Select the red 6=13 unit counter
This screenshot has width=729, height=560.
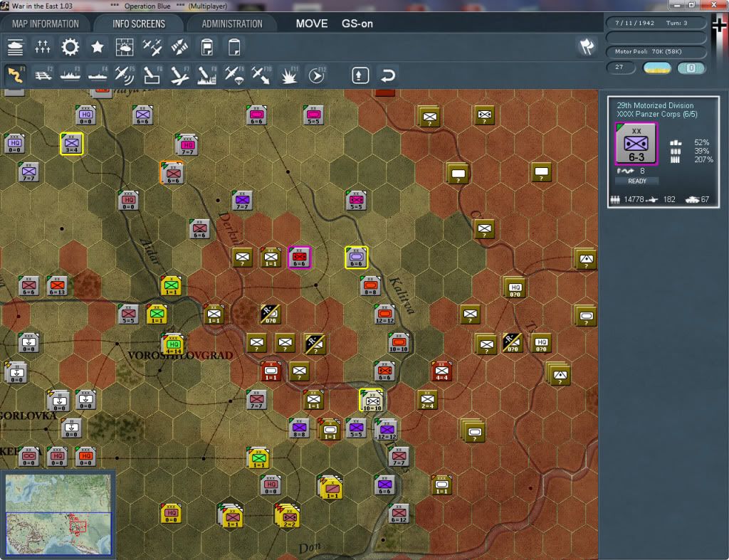tap(58, 286)
